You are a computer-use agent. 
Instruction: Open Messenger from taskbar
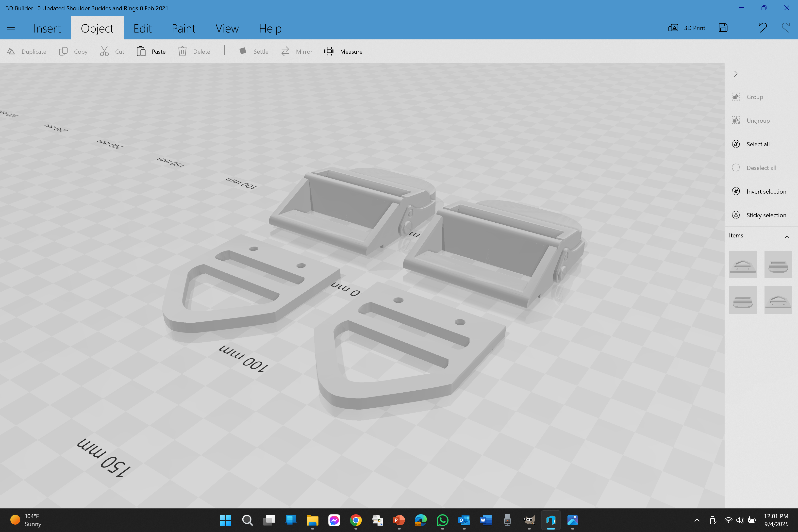point(334,520)
